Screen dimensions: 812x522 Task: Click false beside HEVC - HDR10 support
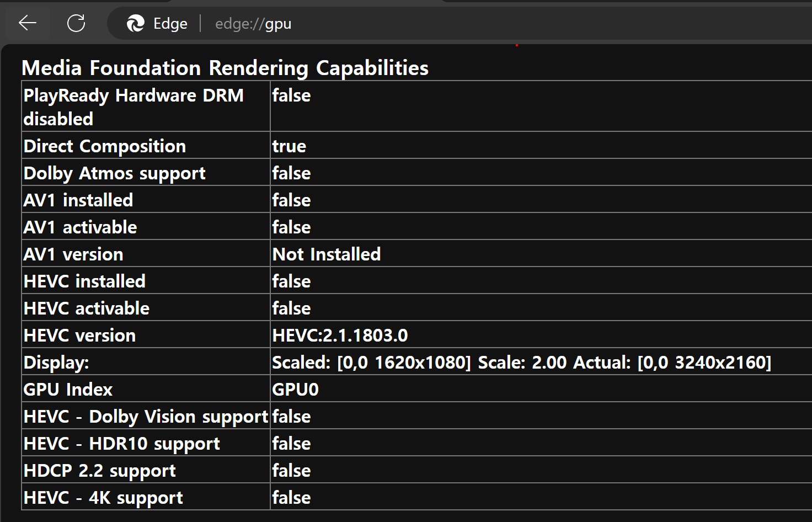291,444
